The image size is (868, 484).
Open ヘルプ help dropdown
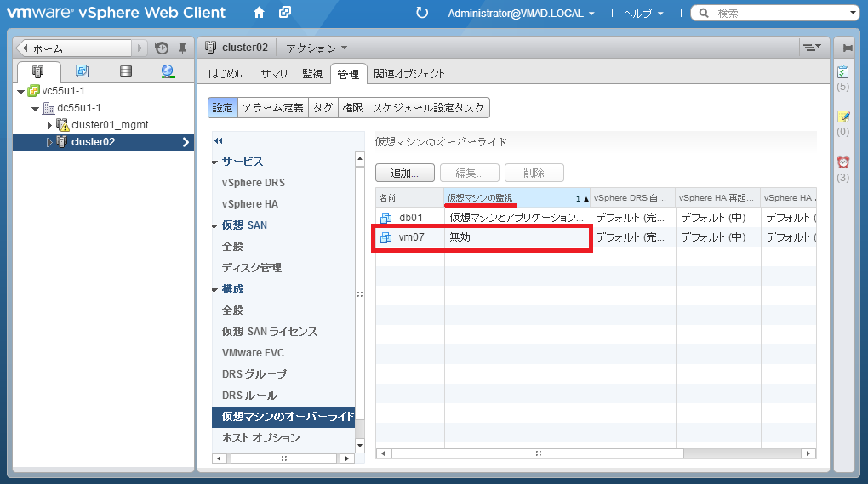click(x=642, y=14)
